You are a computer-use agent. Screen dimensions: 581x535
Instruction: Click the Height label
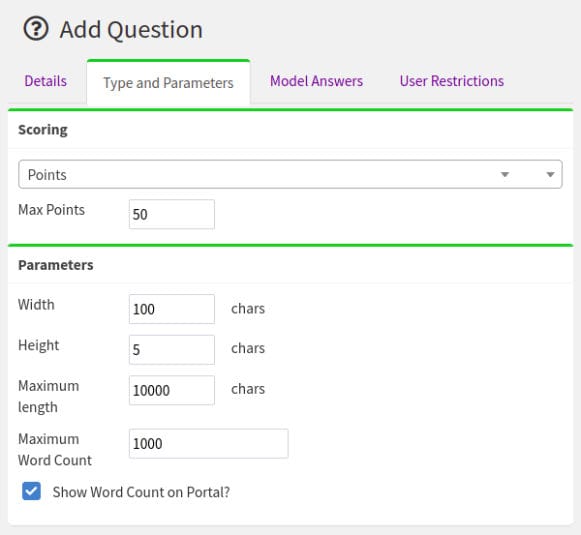click(39, 345)
